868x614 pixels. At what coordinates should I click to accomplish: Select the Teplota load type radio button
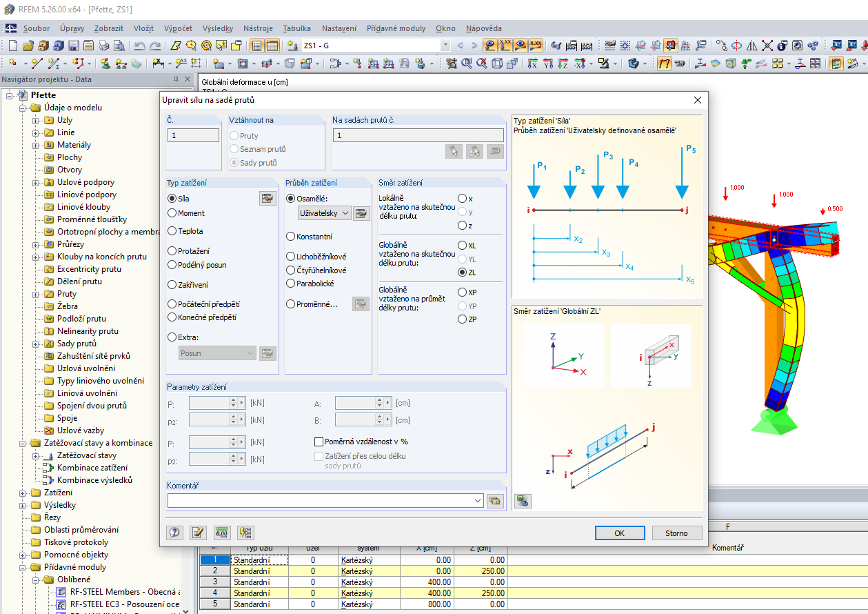tap(172, 231)
